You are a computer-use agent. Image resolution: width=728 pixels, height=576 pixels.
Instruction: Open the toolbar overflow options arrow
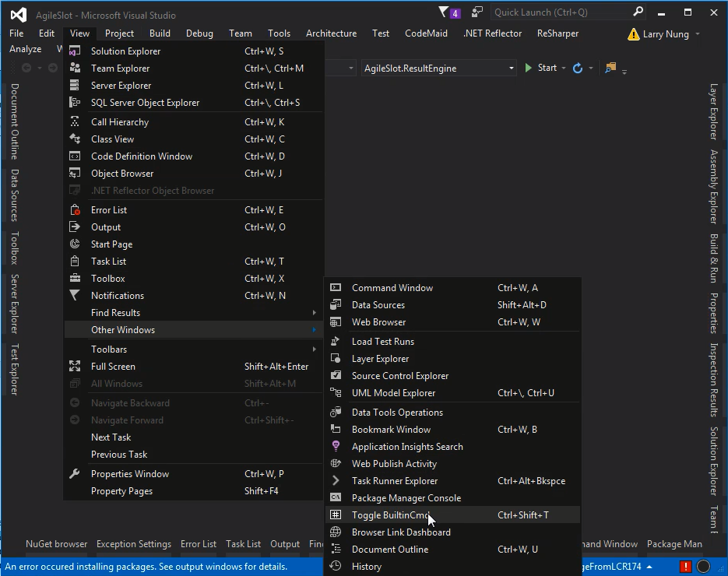[624, 72]
